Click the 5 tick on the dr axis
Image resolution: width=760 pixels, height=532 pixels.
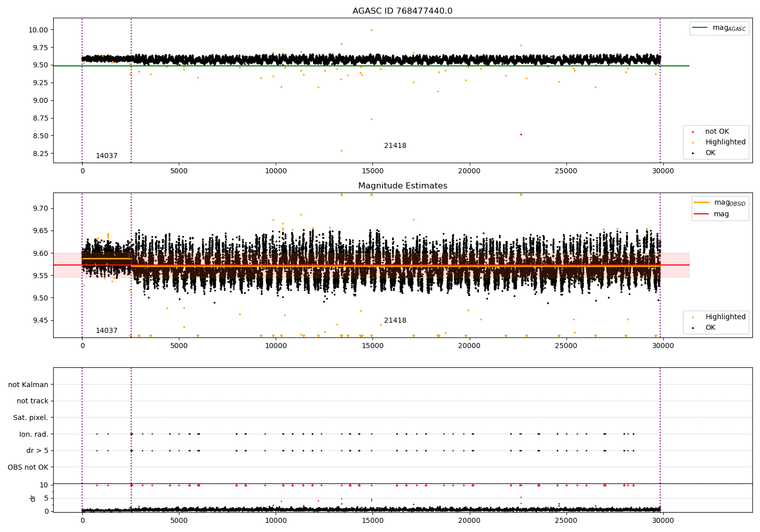(x=46, y=498)
